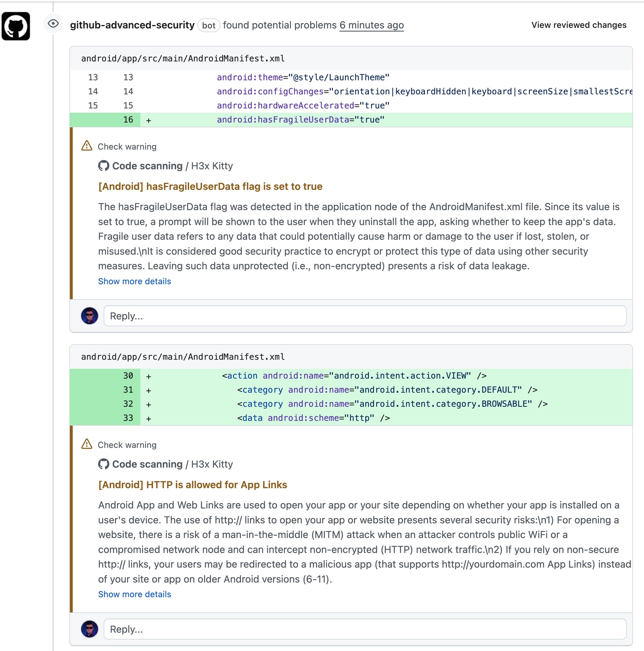The image size is (644, 651).
Task: Open the second AndroidManifest.xml file header
Action: (182, 357)
